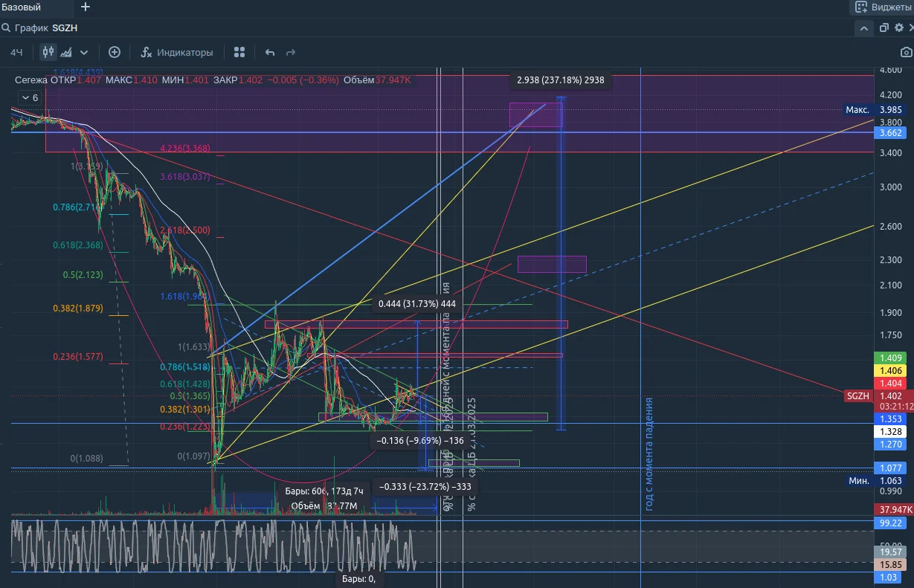Screen dimensions: 914x588
Task: Select the purple target zone rectangle
Action: pos(535,114)
